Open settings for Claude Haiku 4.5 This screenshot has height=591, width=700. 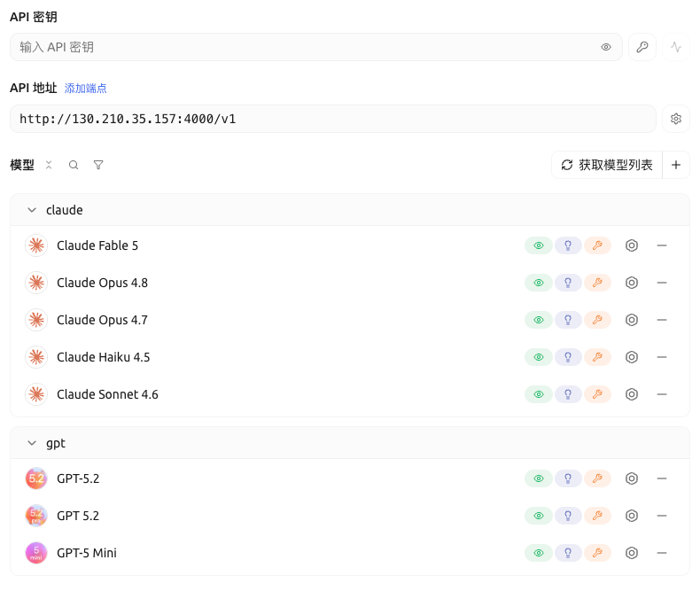pos(631,357)
